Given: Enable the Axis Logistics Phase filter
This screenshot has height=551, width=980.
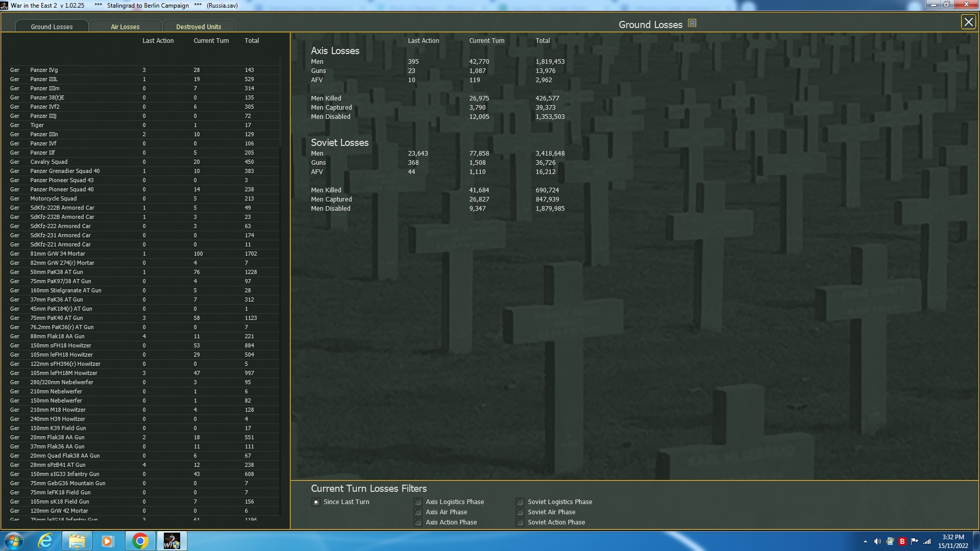Looking at the screenshot, I should [418, 502].
